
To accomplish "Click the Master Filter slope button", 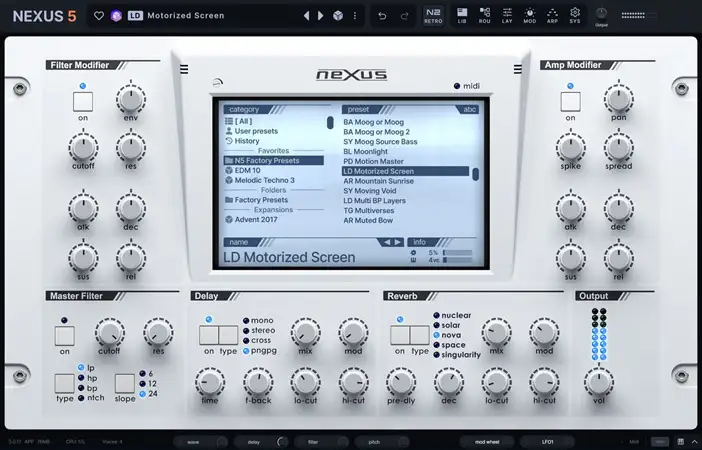I will 125,384.
